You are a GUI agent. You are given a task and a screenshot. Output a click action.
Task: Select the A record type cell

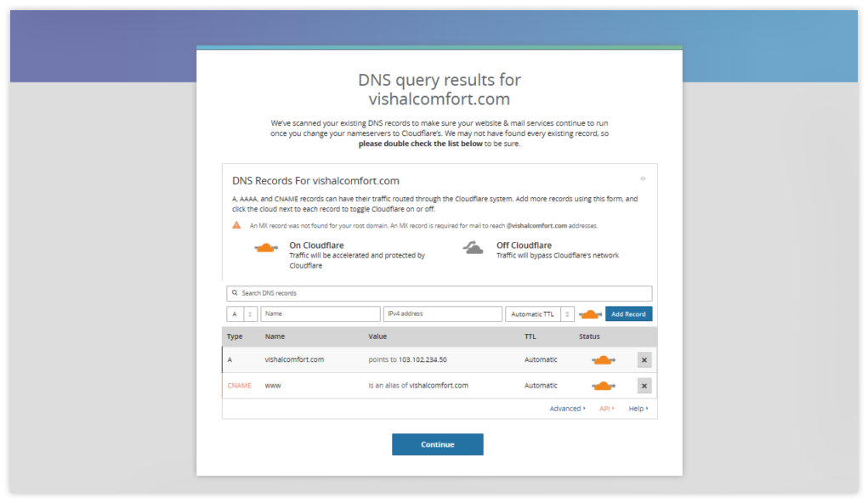[230, 360]
